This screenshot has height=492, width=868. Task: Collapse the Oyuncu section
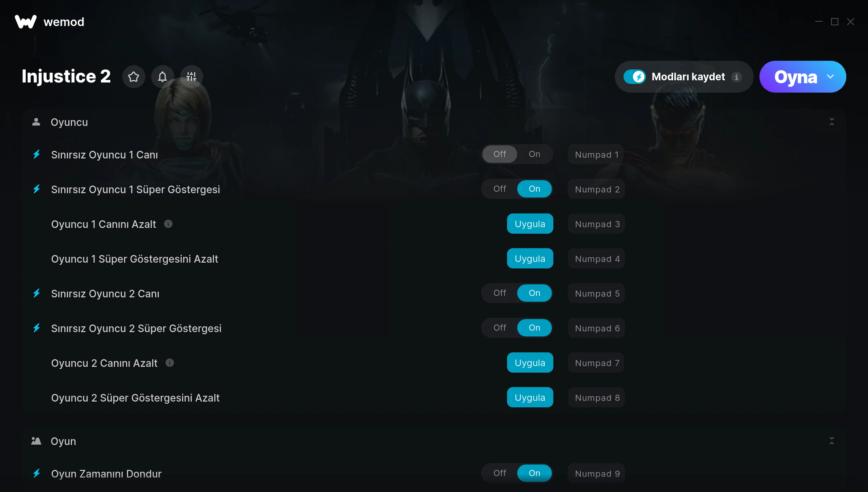(832, 122)
